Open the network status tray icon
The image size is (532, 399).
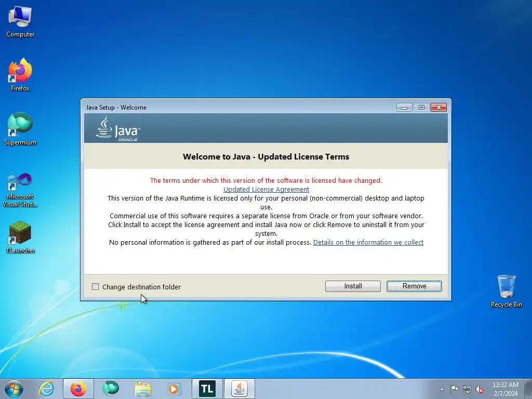click(467, 389)
